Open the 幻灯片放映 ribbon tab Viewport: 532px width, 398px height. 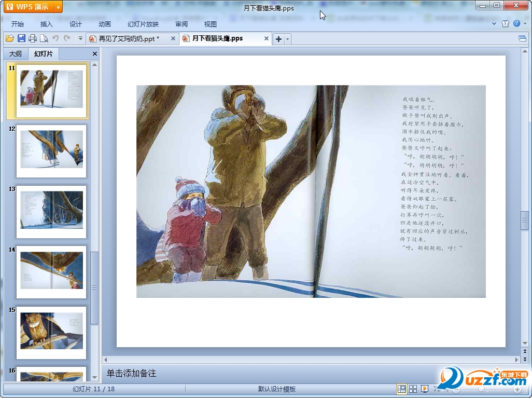pos(143,24)
